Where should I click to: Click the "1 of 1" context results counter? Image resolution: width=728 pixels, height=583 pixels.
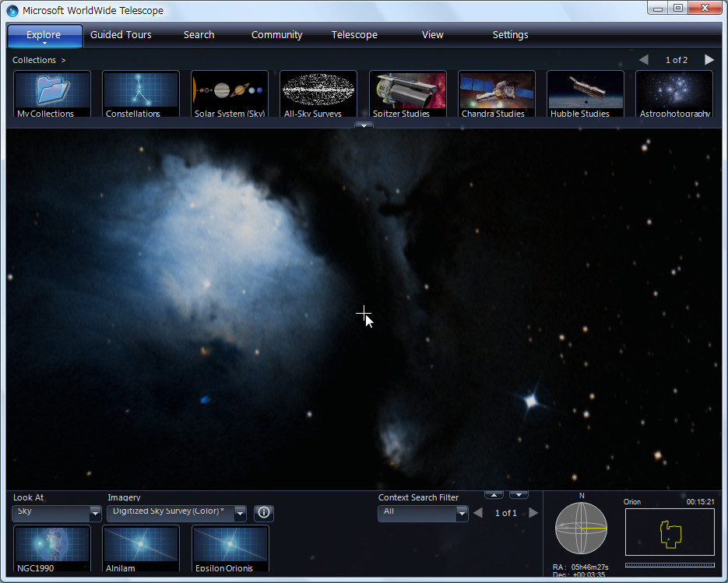[x=505, y=513]
